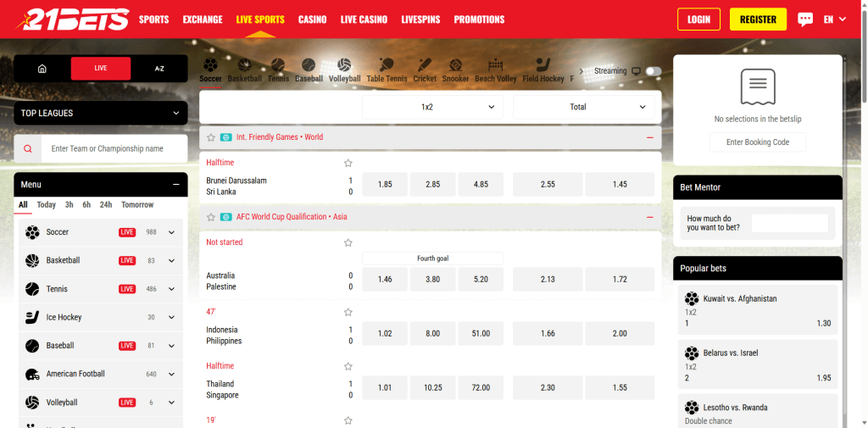
Task: Open the Fourth goal market label
Action: (x=432, y=258)
